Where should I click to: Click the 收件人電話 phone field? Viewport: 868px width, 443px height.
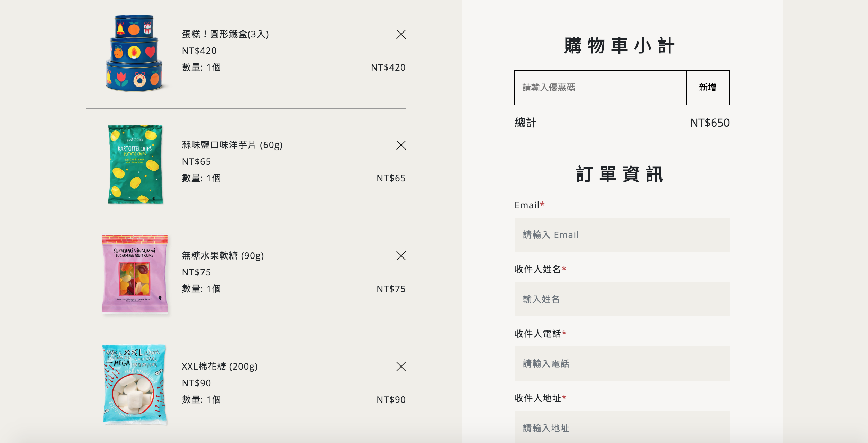coord(622,364)
